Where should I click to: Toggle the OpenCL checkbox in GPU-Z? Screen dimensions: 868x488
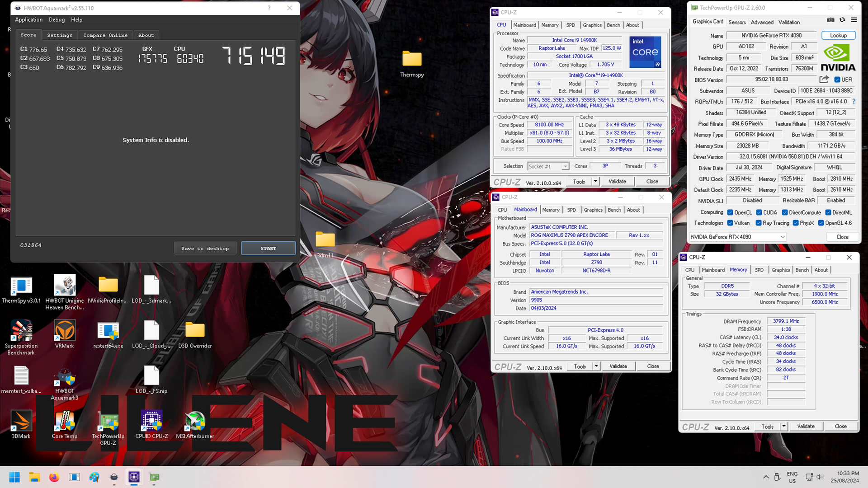click(730, 212)
